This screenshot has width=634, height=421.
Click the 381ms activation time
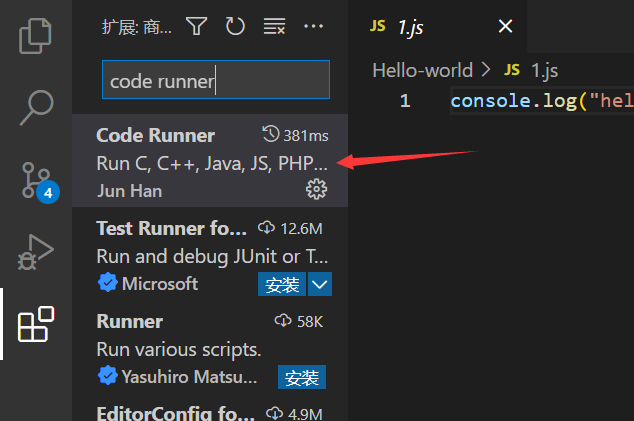point(296,135)
